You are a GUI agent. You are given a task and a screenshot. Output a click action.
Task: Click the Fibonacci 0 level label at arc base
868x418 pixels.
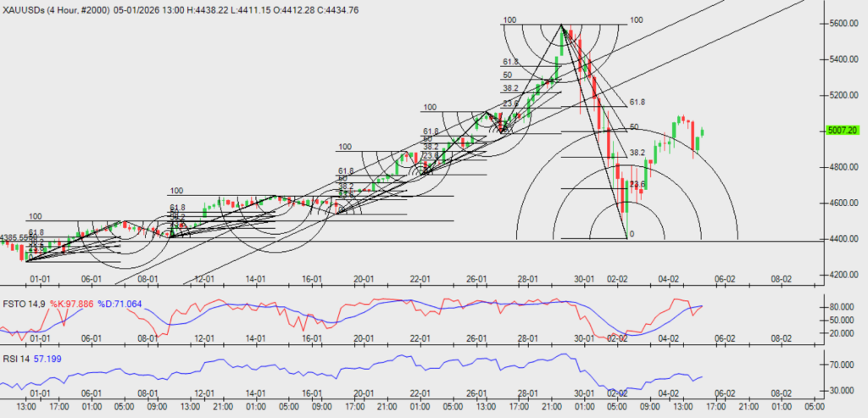point(632,234)
